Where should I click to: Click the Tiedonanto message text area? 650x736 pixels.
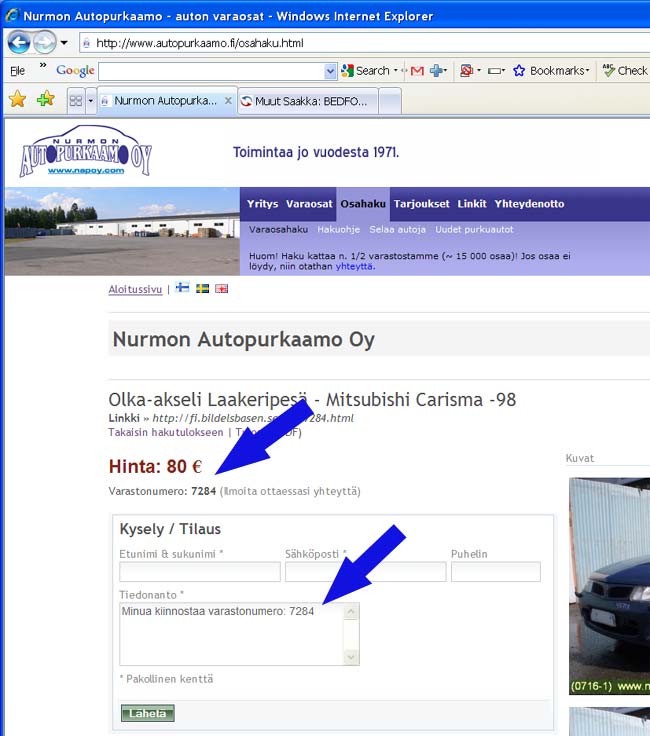coord(231,634)
